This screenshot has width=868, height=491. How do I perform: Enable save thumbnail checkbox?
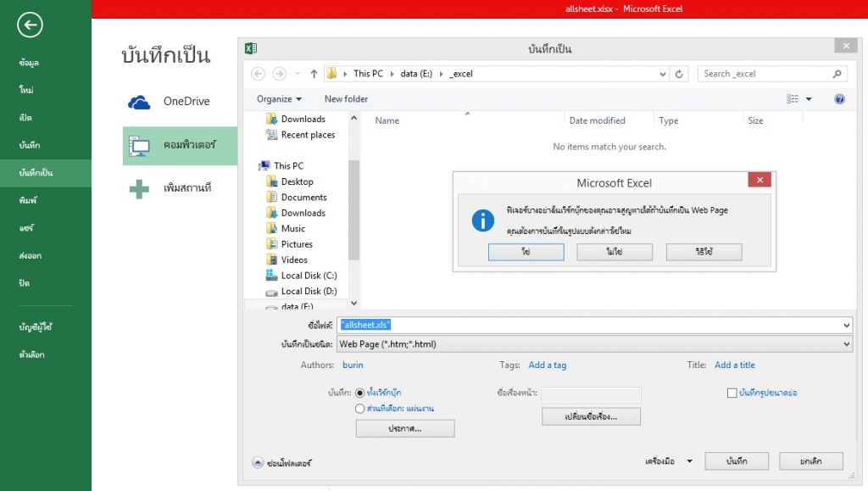pyautogui.click(x=732, y=393)
